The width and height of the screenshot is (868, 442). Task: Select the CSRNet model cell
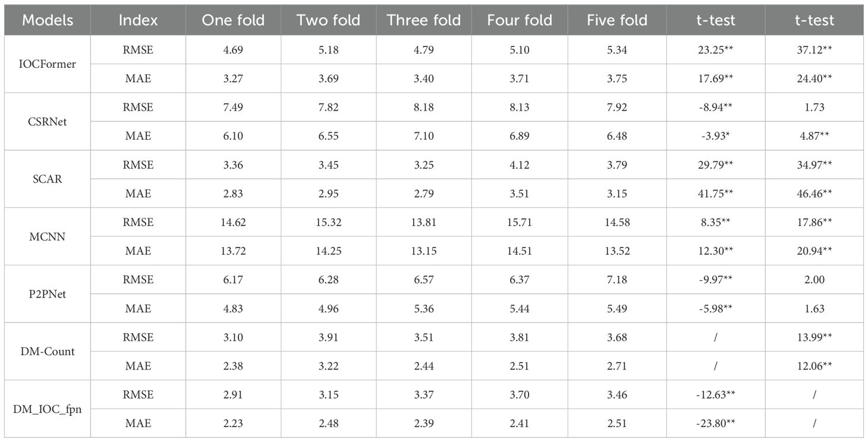coord(47,121)
